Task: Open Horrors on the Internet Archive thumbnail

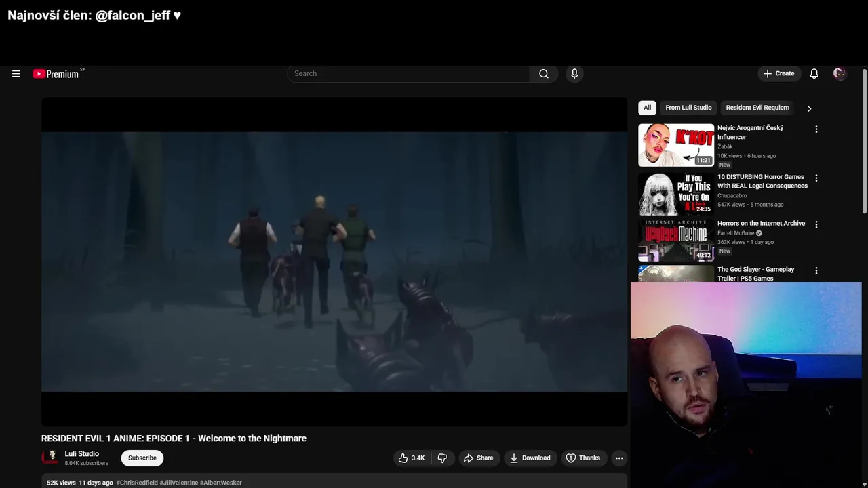Action: pyautogui.click(x=676, y=240)
